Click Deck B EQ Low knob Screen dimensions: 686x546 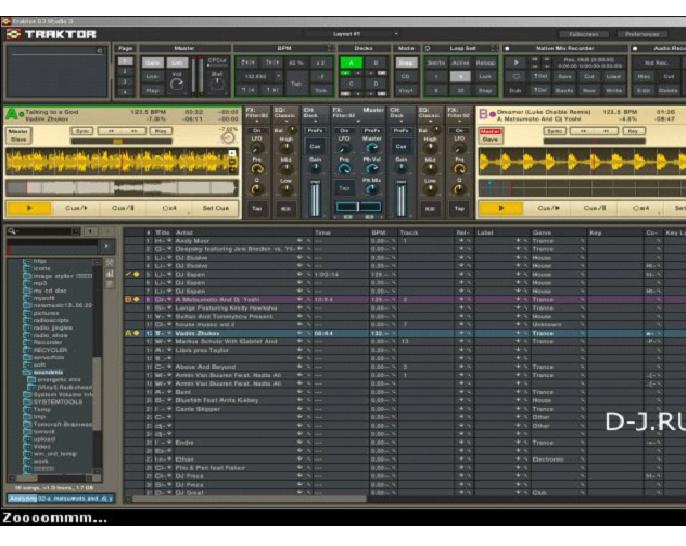tap(430, 189)
